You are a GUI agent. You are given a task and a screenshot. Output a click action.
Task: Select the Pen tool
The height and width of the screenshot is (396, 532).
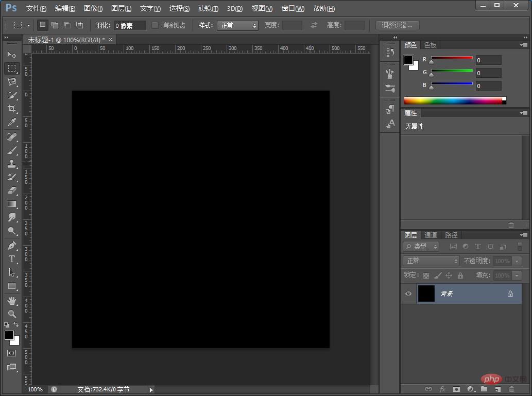(12, 245)
